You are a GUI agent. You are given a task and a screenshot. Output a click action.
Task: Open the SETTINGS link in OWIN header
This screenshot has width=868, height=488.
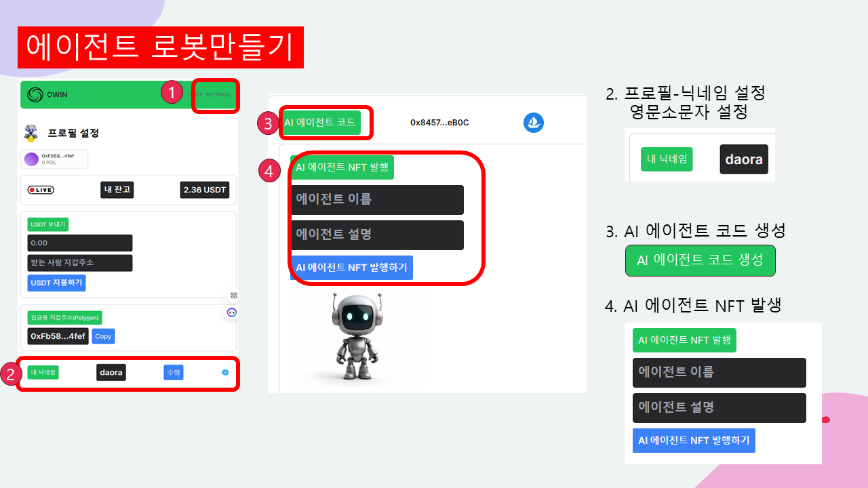point(217,95)
